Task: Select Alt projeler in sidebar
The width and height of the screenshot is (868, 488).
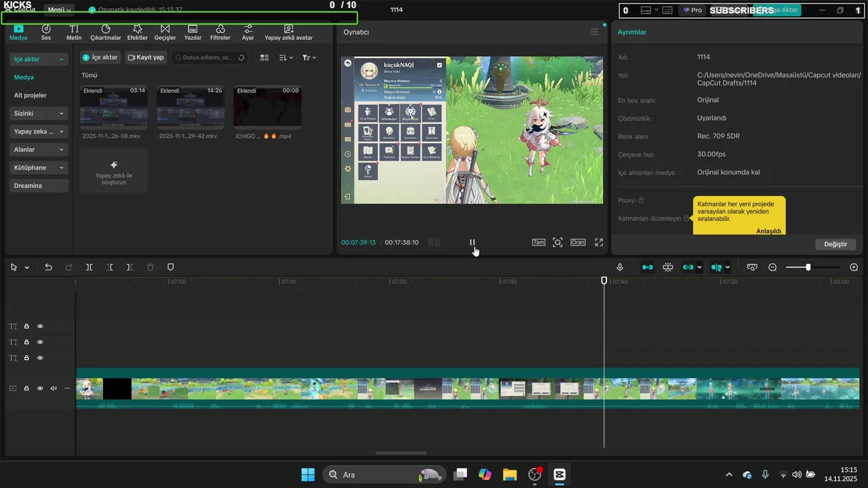Action: tap(31, 96)
